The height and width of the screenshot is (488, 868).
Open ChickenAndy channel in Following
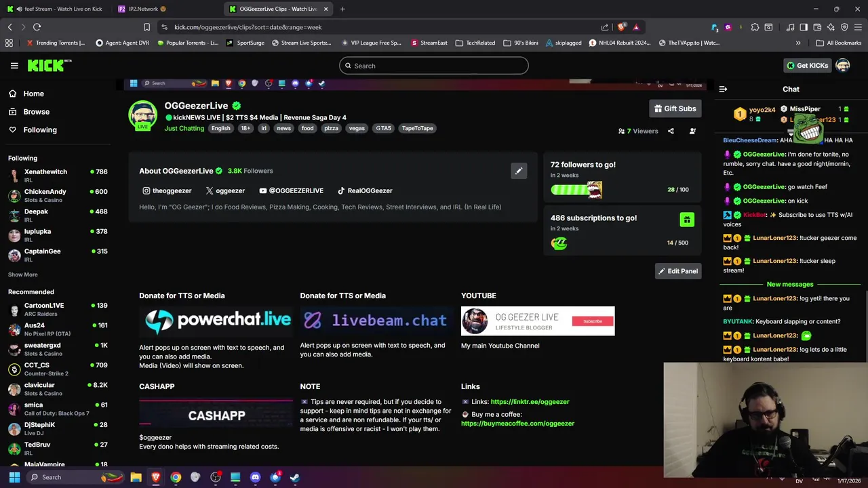pyautogui.click(x=58, y=195)
